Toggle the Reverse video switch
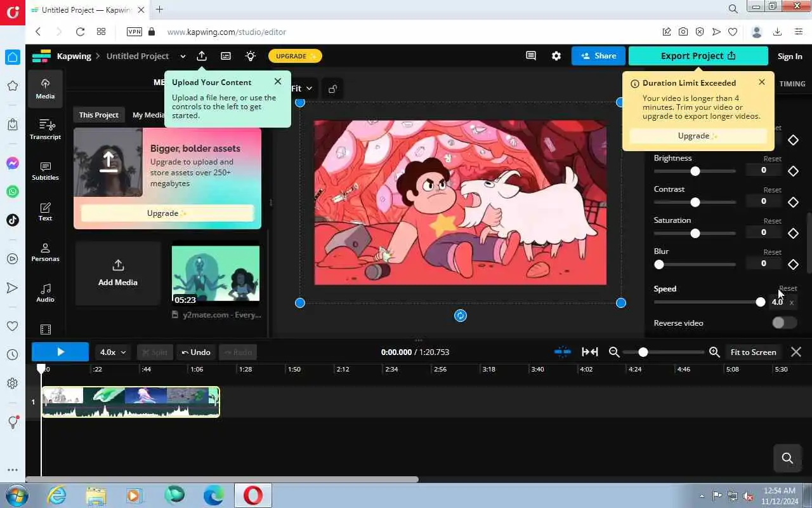This screenshot has width=812, height=508. pyautogui.click(x=784, y=323)
